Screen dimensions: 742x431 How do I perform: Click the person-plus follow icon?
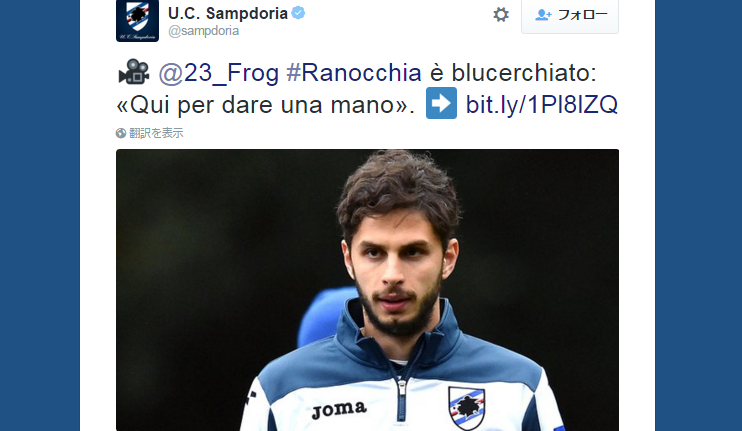click(x=543, y=15)
